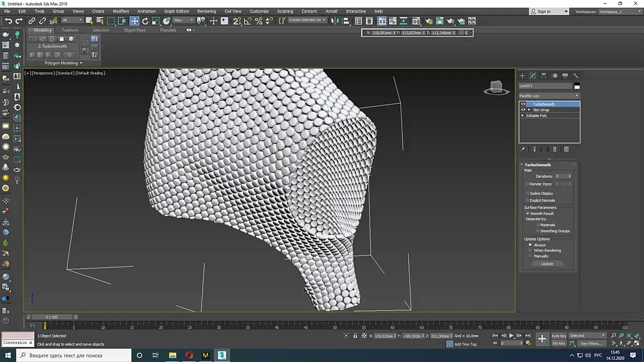
Task: Click the Auto Key button
Action: (558, 336)
